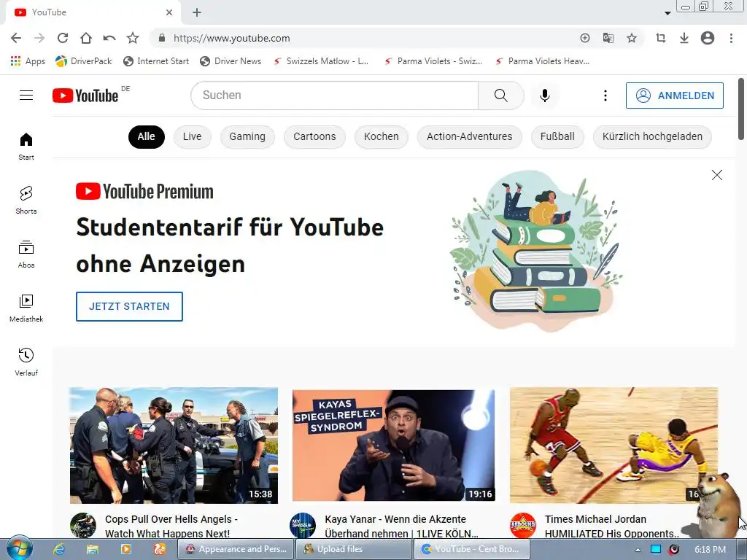Show hidden system tray icons
Screen dimensions: 747x560
pyautogui.click(x=638, y=550)
